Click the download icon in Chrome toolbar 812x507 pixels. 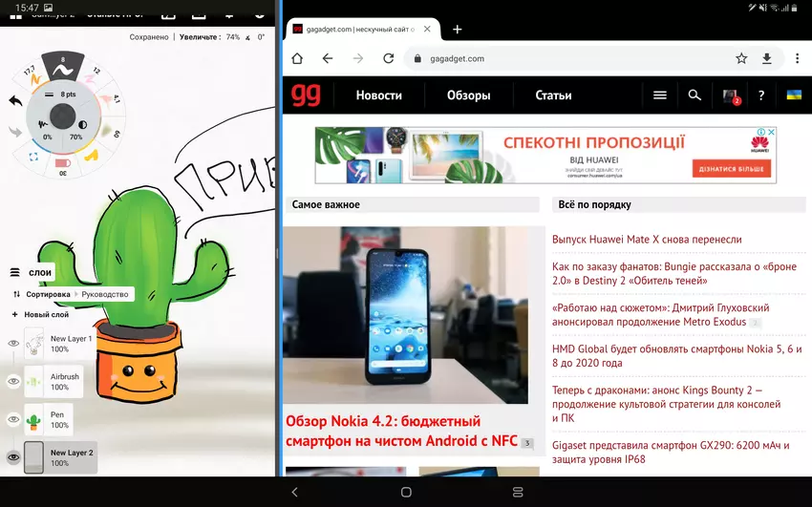pos(766,58)
